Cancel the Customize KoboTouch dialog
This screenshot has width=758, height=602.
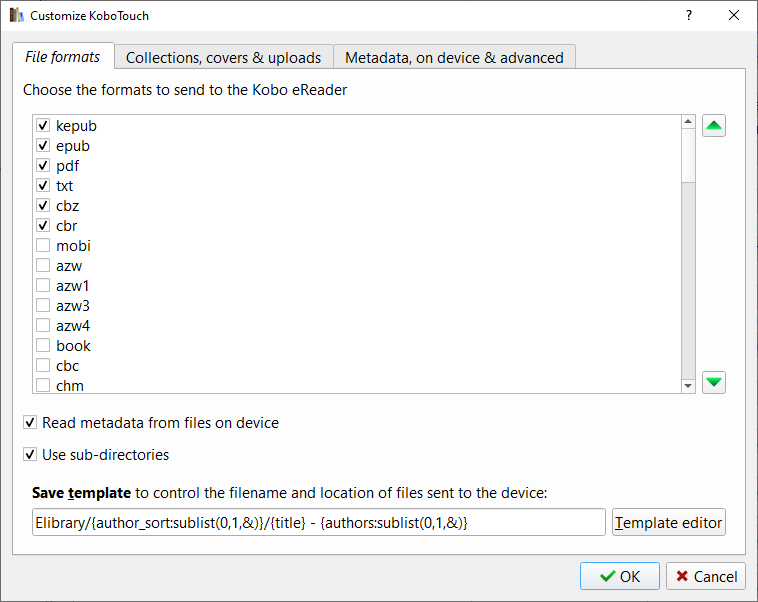click(705, 576)
